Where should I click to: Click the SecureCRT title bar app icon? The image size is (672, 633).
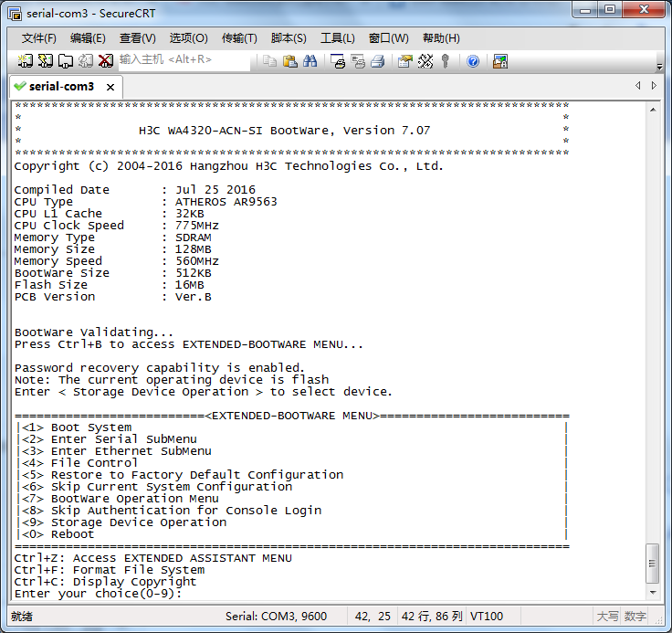(15, 14)
